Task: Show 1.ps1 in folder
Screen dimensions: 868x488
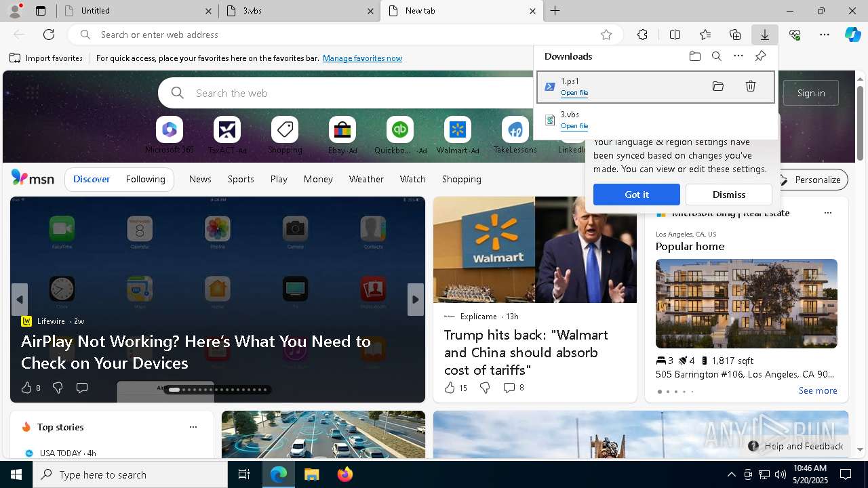Action: click(718, 86)
